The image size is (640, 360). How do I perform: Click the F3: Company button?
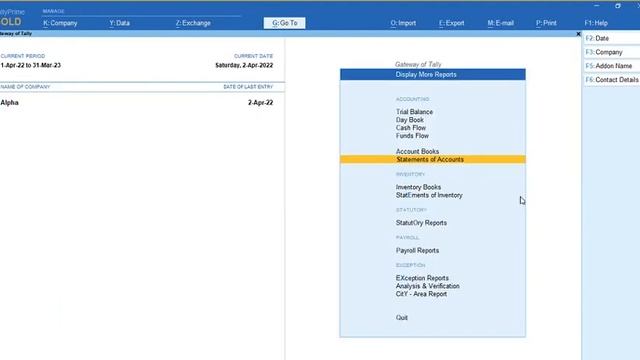pos(612,52)
